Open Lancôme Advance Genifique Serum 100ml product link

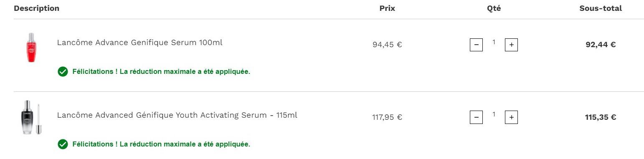140,43
